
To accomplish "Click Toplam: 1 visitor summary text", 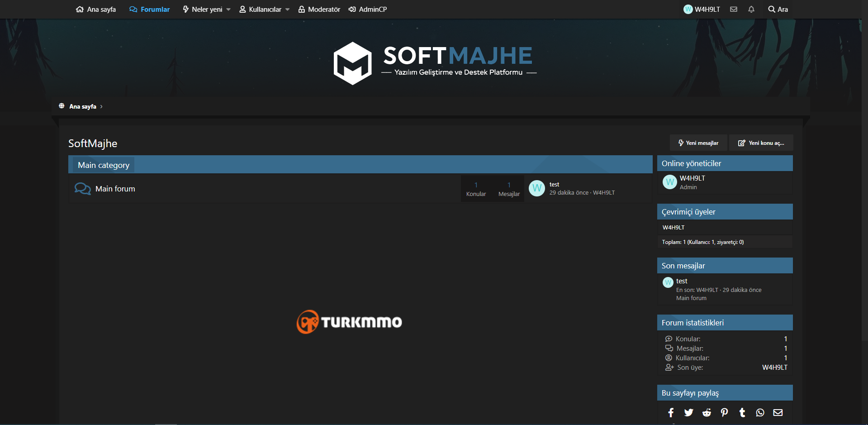I will tap(703, 242).
